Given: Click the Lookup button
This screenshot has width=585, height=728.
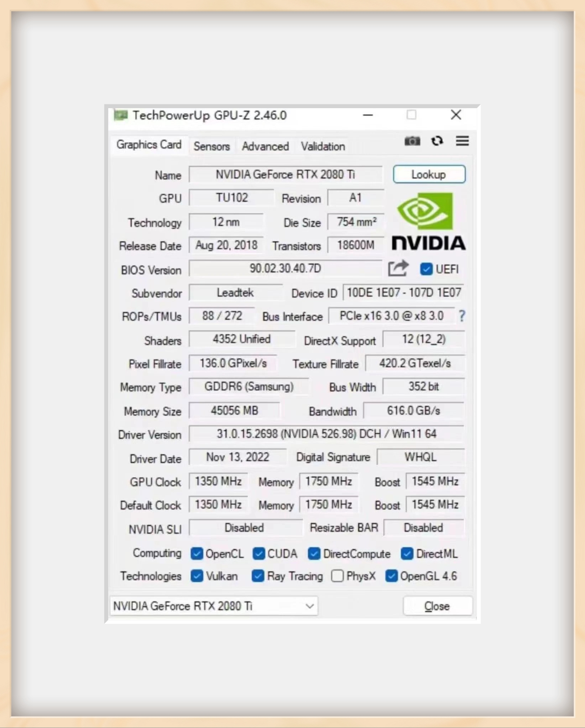Looking at the screenshot, I should (429, 174).
